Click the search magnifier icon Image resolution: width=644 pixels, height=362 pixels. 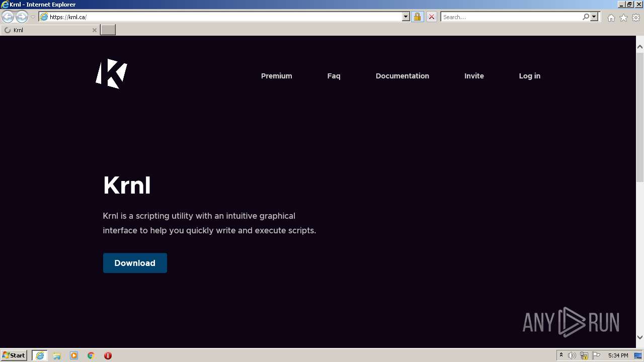tap(586, 17)
